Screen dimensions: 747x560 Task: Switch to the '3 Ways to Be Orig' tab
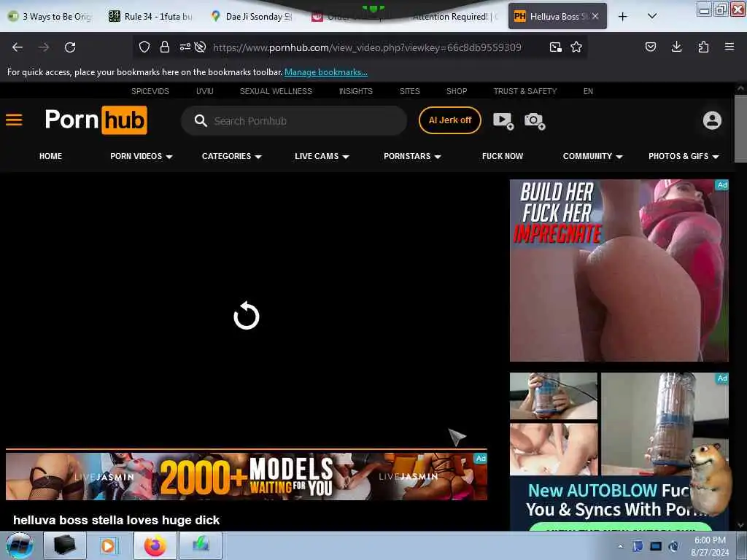(50, 16)
